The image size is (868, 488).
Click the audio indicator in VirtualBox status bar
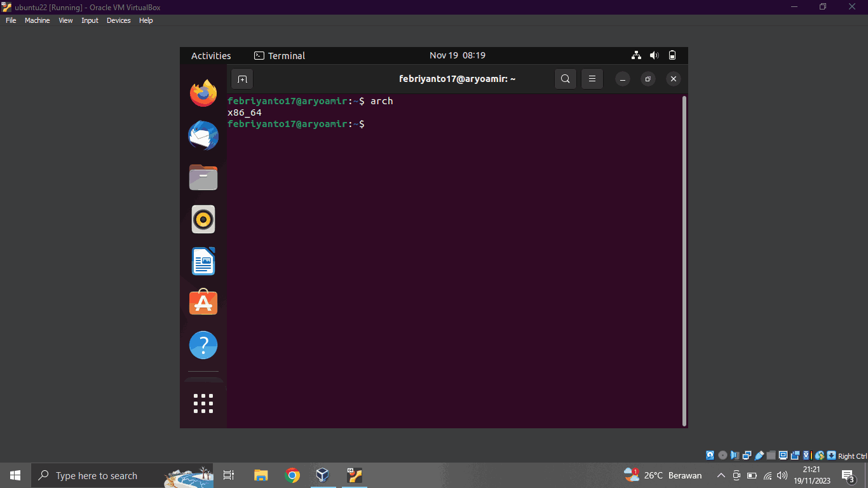pos(735,456)
